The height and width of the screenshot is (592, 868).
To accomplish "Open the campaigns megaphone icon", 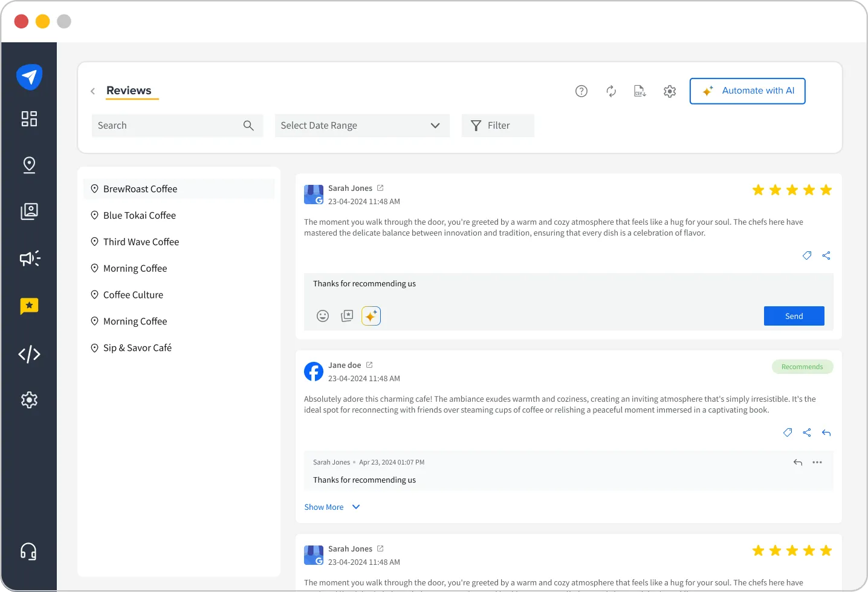I will (29, 259).
